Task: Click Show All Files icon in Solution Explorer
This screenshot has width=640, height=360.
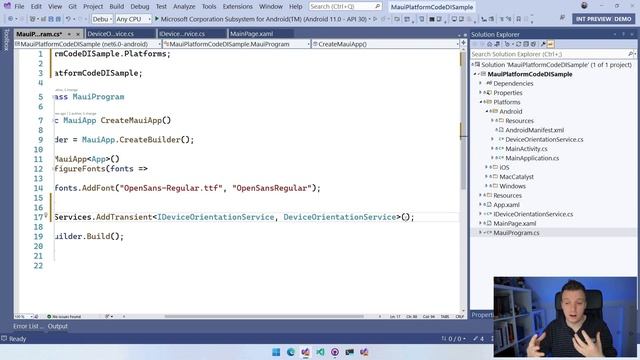Action: coord(533,44)
